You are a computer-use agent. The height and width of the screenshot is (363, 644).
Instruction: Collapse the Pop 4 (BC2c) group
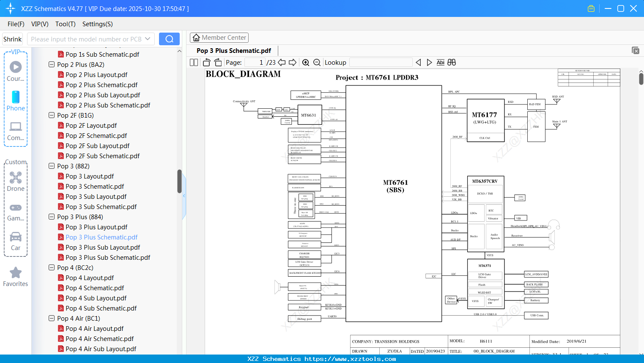51,267
